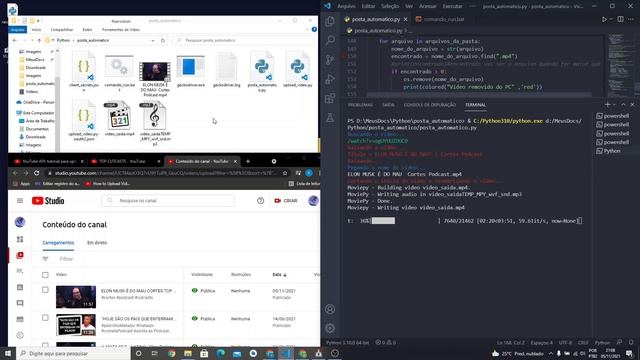Open Seleção menu in VS Code
The width and height of the screenshot is (640, 360).
click(390, 6)
